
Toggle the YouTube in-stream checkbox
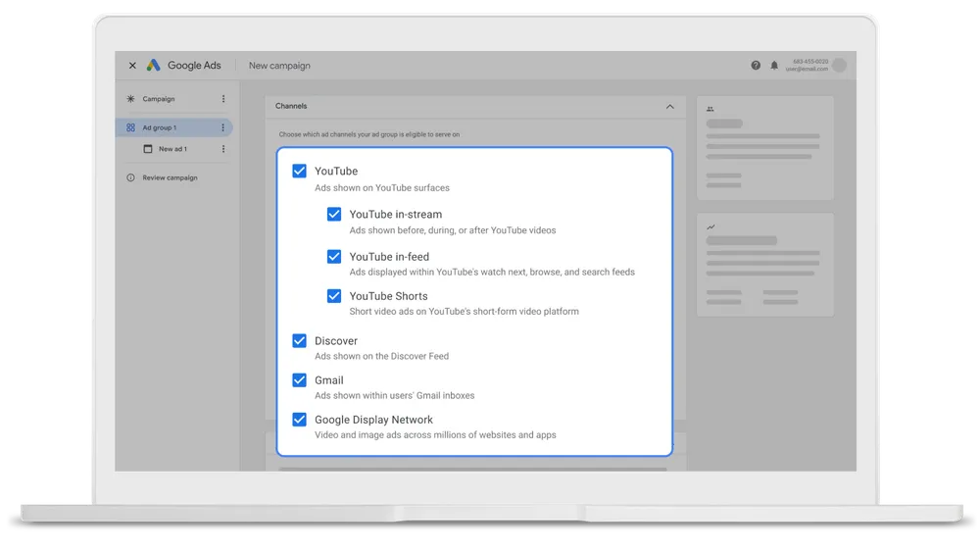pyautogui.click(x=334, y=214)
